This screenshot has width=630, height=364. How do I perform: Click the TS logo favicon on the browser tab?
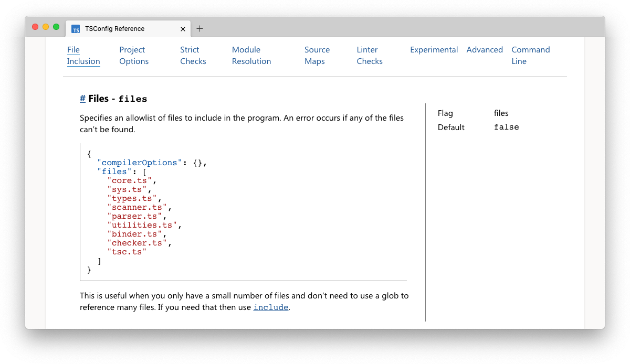(x=76, y=29)
